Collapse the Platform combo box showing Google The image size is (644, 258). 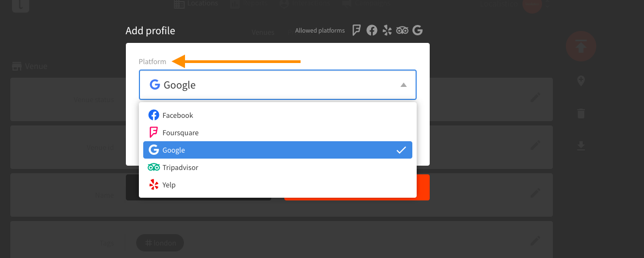point(278,85)
